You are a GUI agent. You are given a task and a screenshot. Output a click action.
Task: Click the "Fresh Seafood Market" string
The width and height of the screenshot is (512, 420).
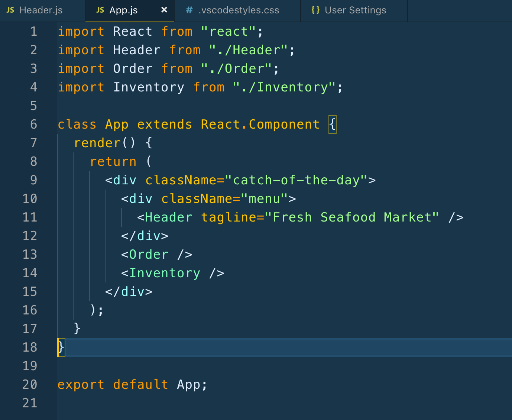tap(351, 217)
